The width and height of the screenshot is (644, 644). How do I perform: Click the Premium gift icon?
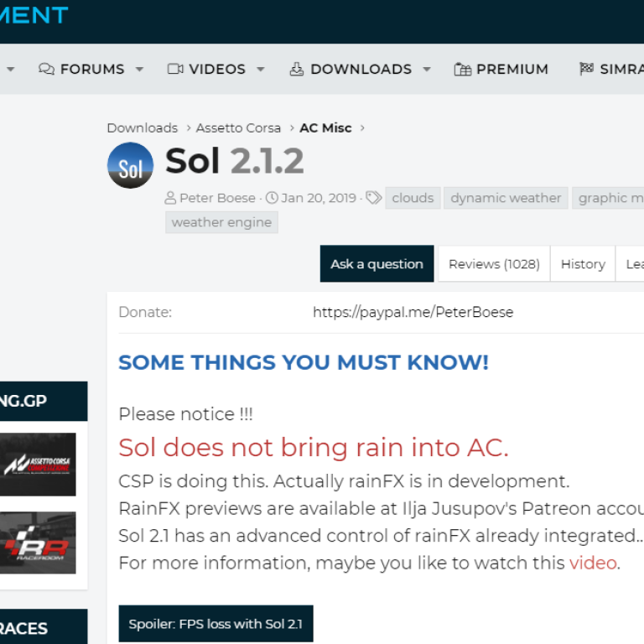pos(463,69)
